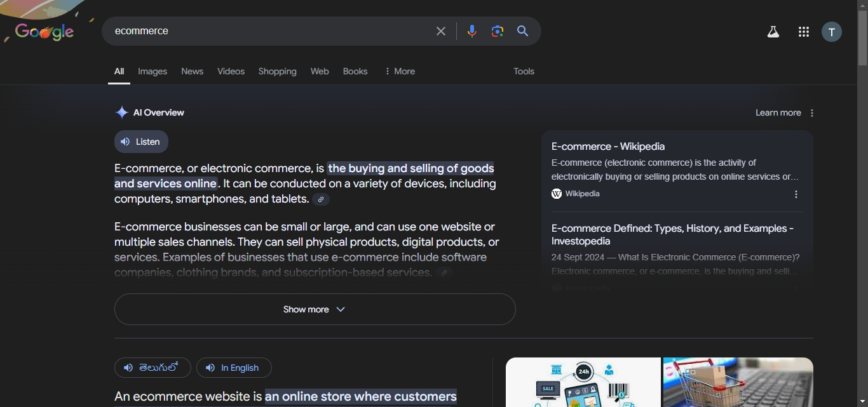The width and height of the screenshot is (868, 407).
Task: Click highlighted text 'an online store where customers'
Action: 361,397
